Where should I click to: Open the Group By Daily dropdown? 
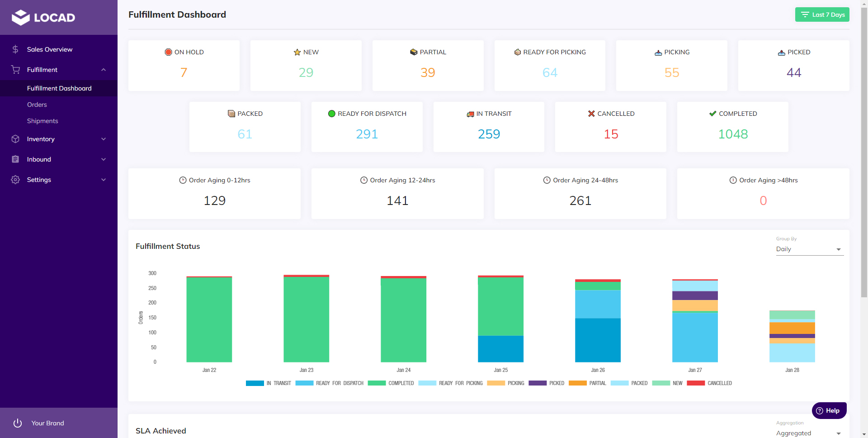pyautogui.click(x=809, y=249)
